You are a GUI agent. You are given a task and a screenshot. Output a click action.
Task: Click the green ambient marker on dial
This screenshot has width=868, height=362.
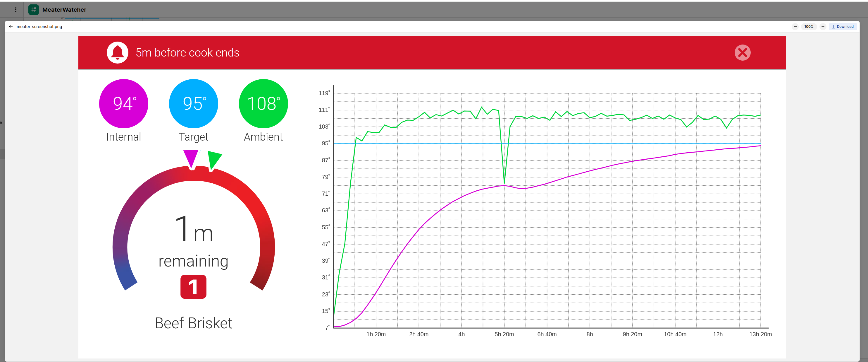213,160
